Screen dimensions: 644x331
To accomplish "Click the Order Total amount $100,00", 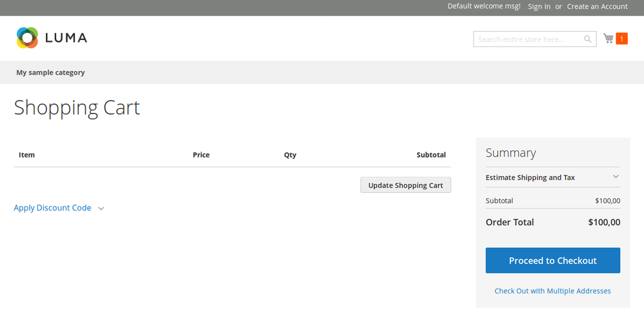I will click(604, 223).
